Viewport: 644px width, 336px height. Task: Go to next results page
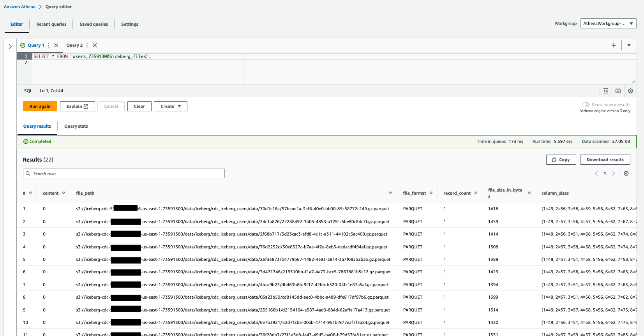tap(614, 174)
